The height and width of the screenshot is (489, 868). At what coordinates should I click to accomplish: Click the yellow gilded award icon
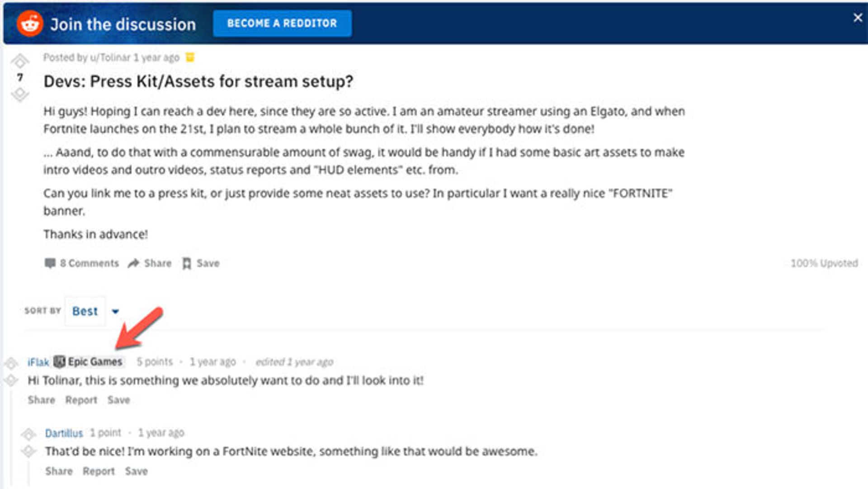(x=190, y=57)
